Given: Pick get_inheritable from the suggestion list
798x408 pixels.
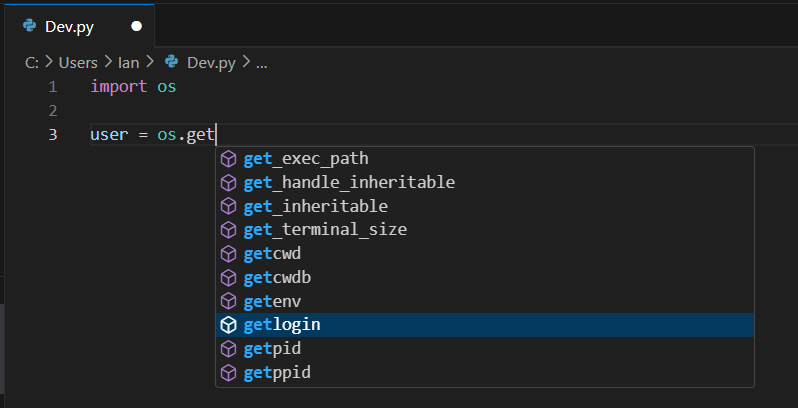Looking at the screenshot, I should [x=315, y=206].
